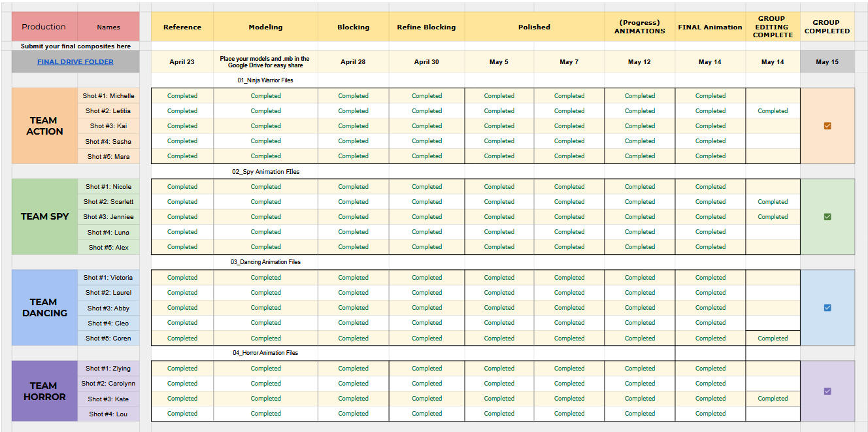Click the Modeling column header
Screen dimensions: 868x432
tap(265, 27)
